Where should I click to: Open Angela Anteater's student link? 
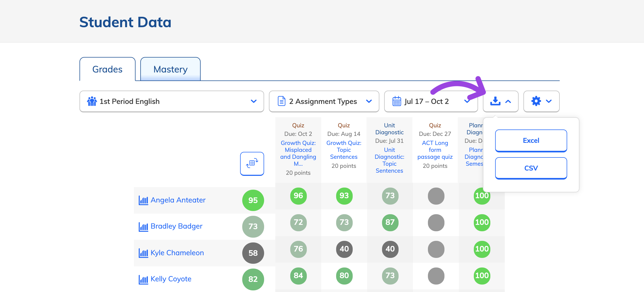[x=178, y=200]
